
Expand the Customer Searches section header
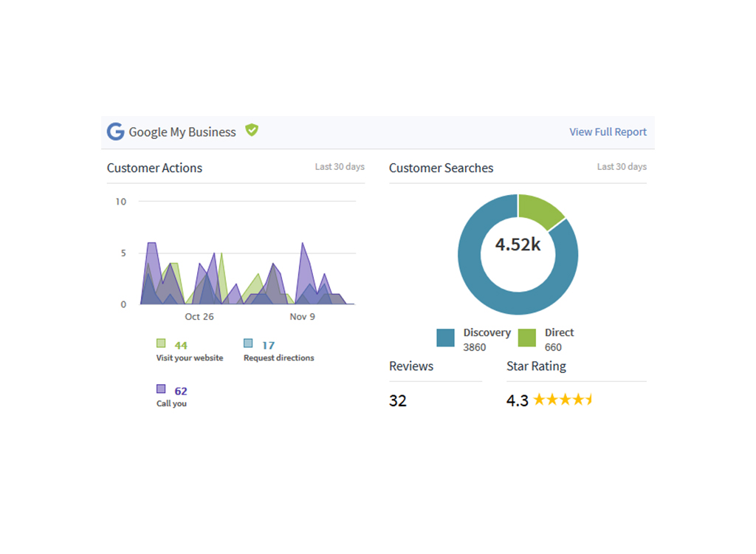pyautogui.click(x=441, y=168)
